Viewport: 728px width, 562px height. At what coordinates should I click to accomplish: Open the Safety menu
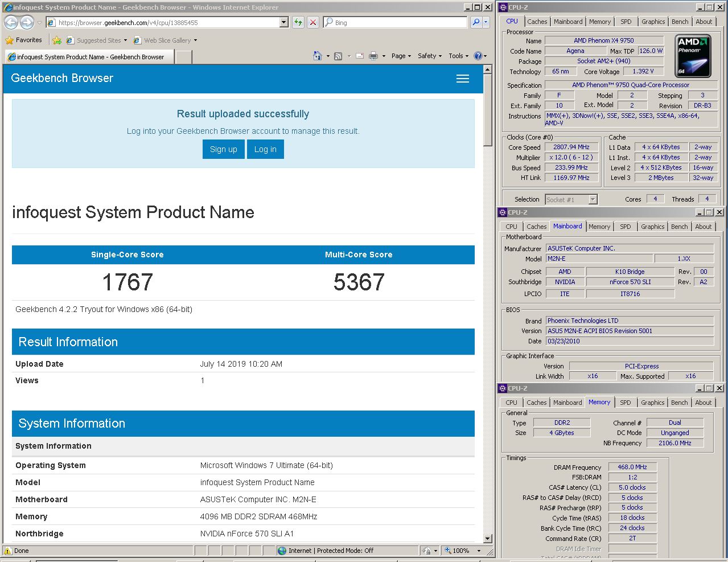click(x=430, y=56)
